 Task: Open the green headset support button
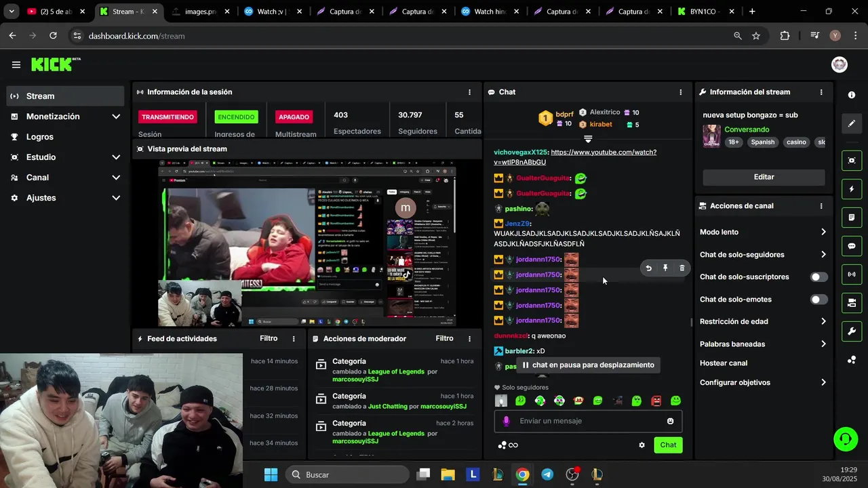(x=845, y=439)
